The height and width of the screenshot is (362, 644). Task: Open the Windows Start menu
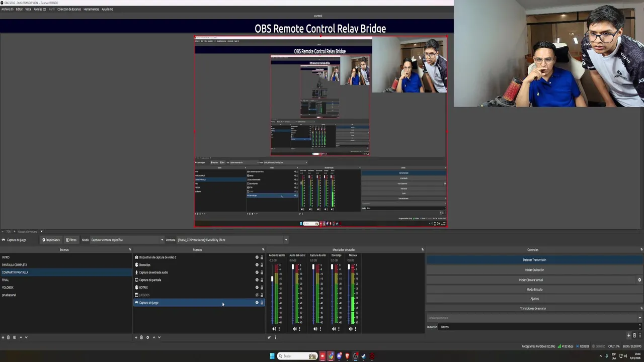272,356
